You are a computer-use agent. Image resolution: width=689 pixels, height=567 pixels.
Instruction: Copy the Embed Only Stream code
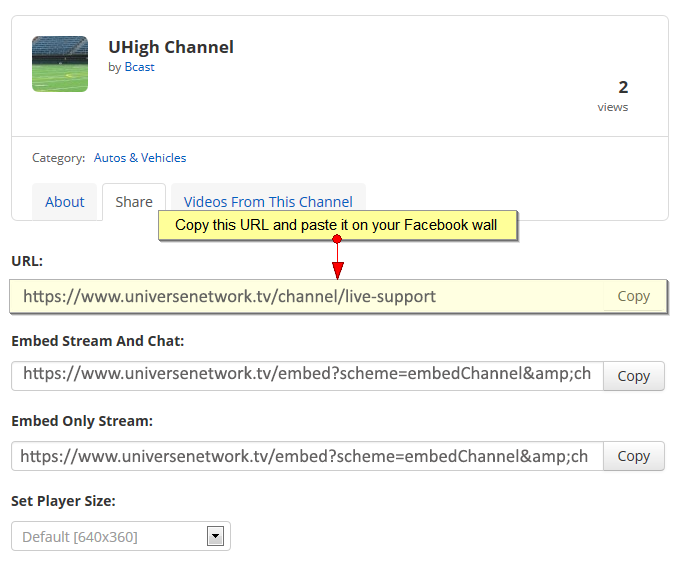pyautogui.click(x=634, y=456)
